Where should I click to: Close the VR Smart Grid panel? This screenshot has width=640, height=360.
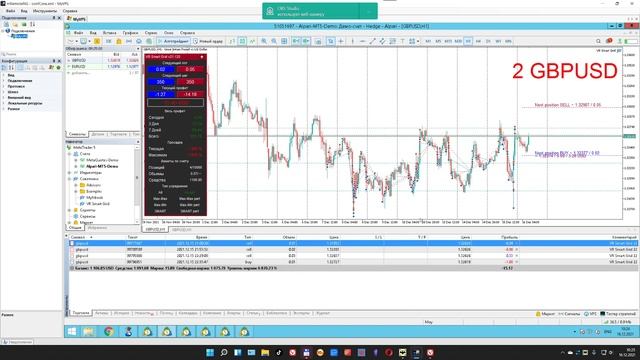click(202, 57)
